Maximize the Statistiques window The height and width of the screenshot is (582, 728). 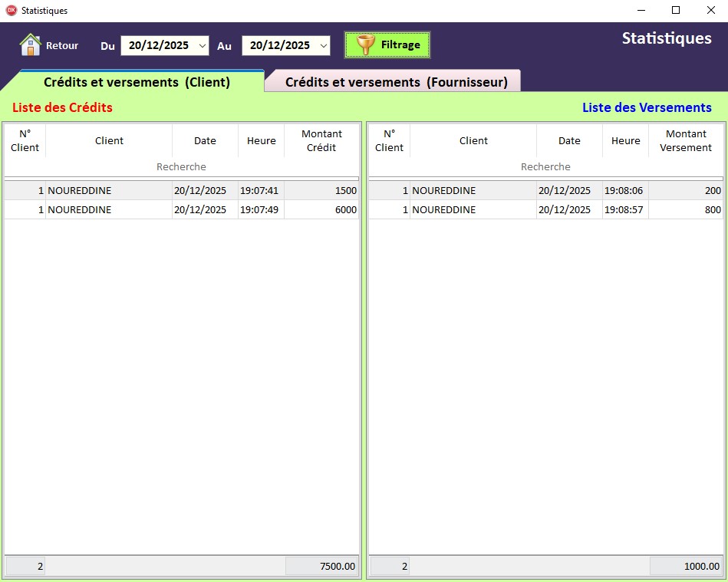click(676, 11)
